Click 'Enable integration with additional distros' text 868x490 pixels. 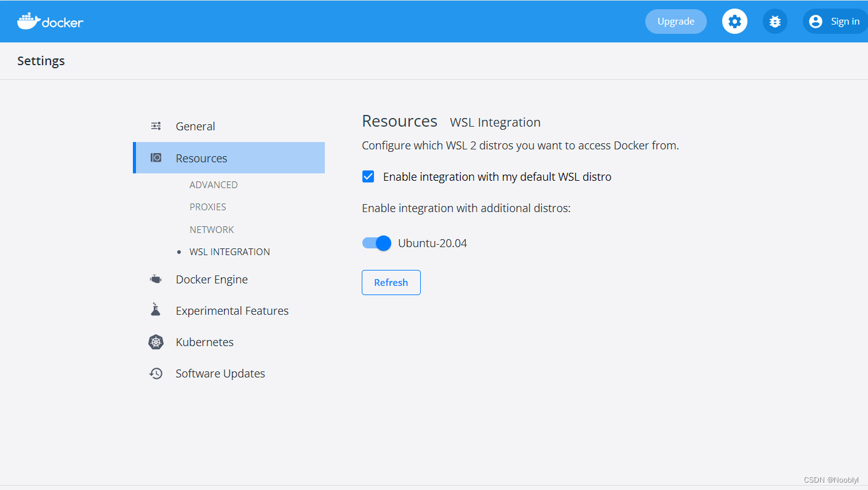466,208
